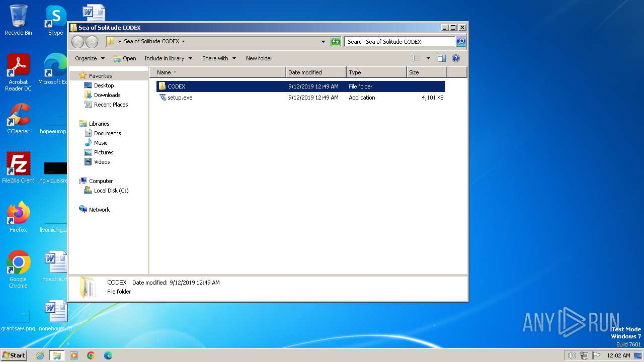Screen dimensions: 644x362
Task: Select Libraries in the navigation pane
Action: click(x=99, y=124)
